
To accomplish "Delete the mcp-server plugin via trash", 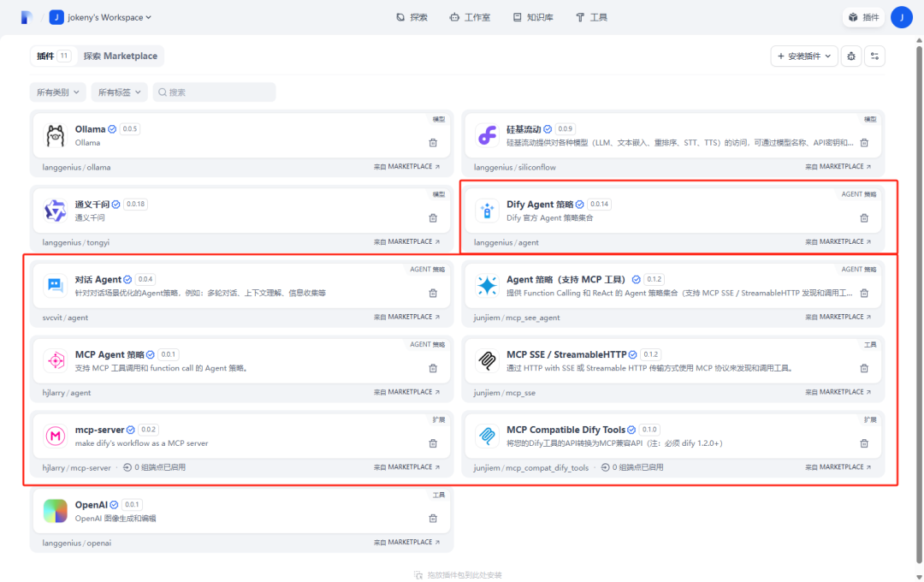I will pyautogui.click(x=433, y=443).
